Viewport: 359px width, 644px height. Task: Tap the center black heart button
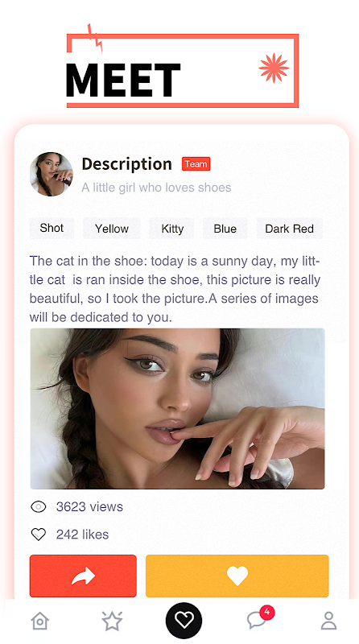(x=184, y=620)
